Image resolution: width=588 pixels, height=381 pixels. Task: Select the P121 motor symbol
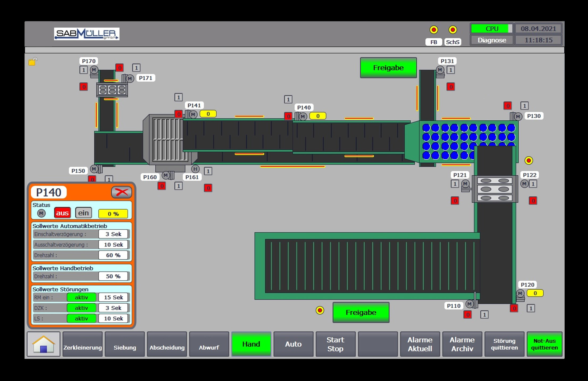click(465, 184)
